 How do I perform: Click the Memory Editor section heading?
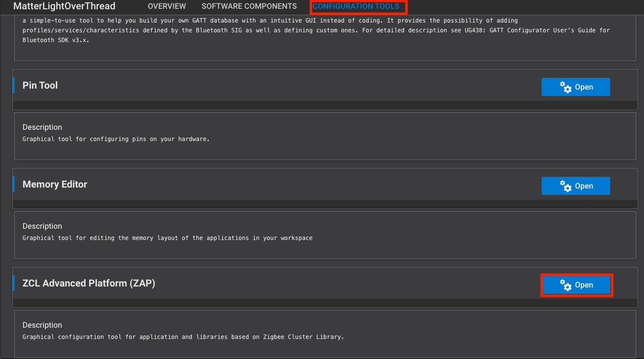55,184
